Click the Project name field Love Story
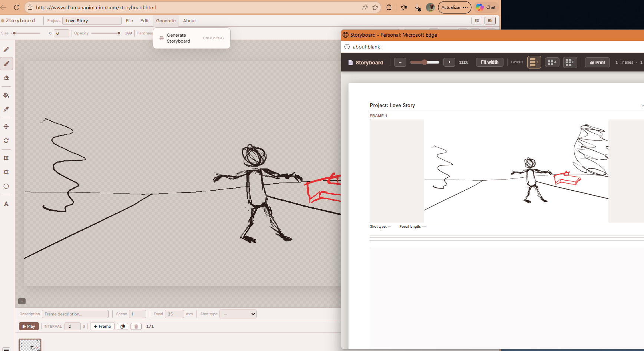The height and width of the screenshot is (351, 644). click(92, 21)
